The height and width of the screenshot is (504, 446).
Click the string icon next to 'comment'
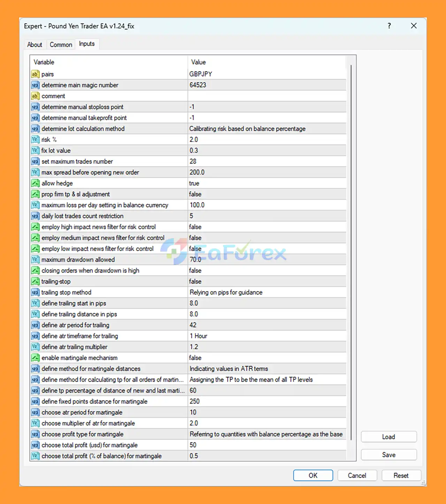point(35,96)
